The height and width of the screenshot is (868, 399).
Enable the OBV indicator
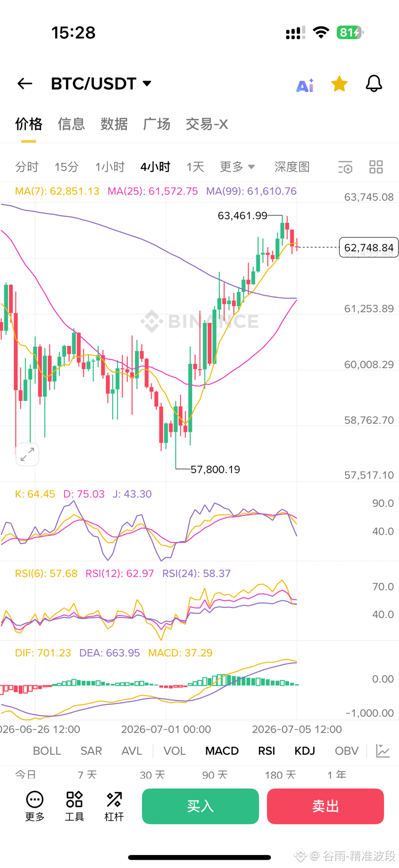pos(346,751)
